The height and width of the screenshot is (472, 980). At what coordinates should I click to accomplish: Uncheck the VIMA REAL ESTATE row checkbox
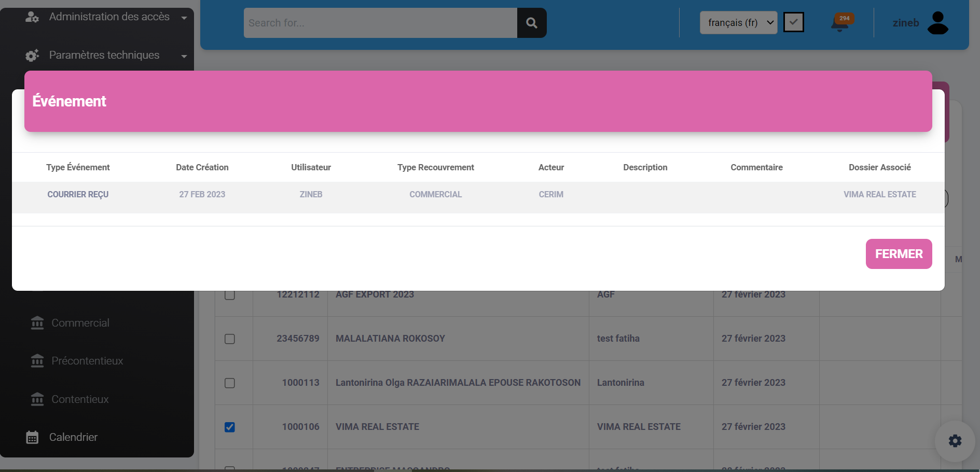[x=230, y=427]
